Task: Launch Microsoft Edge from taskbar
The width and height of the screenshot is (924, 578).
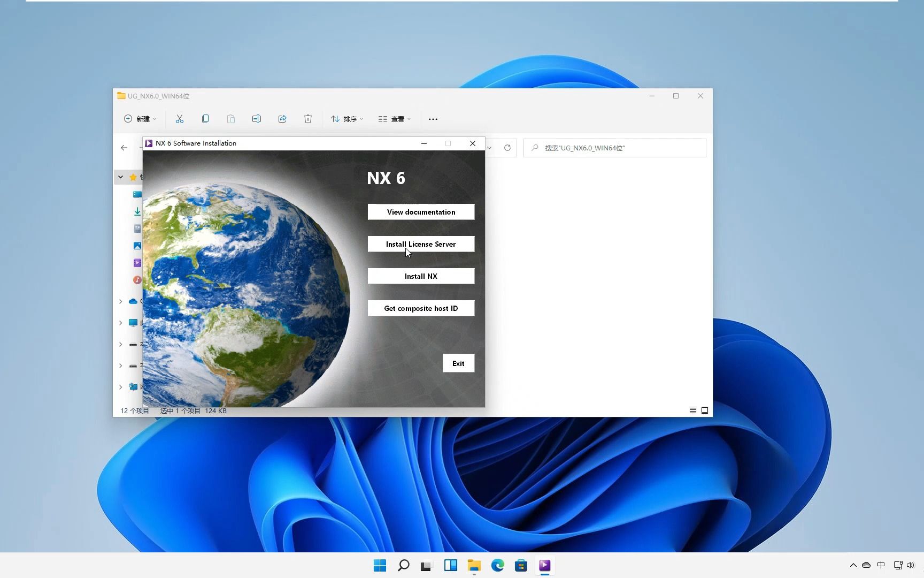Action: [x=498, y=565]
